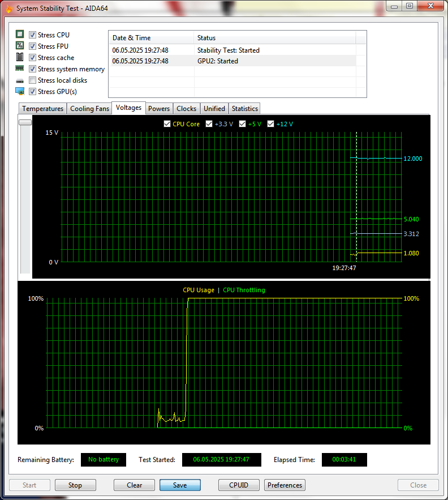Click the 5.040 voltage reading label
The image size is (448, 500).
pos(411,219)
